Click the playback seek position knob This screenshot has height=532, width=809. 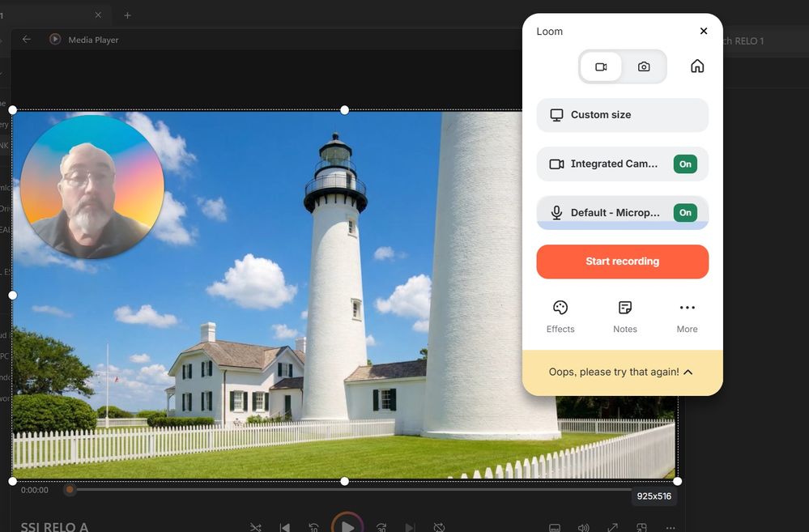click(70, 490)
